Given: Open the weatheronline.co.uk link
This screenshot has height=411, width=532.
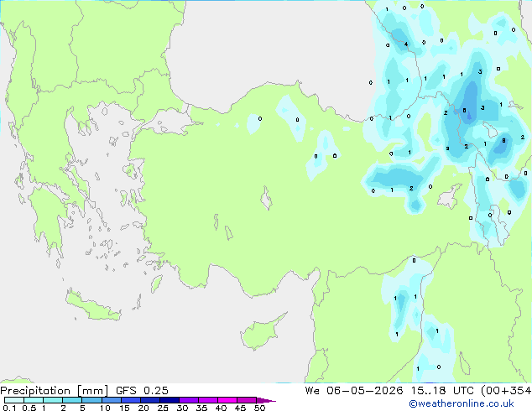Looking at the screenshot, I should coord(462,403).
